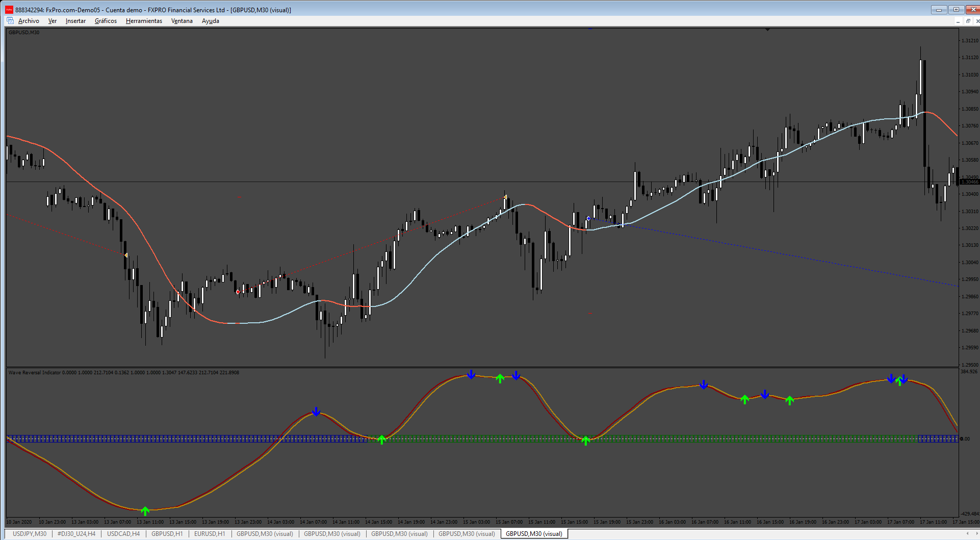This screenshot has height=540, width=980.
Task: Open the Gráficos menu
Action: point(106,21)
